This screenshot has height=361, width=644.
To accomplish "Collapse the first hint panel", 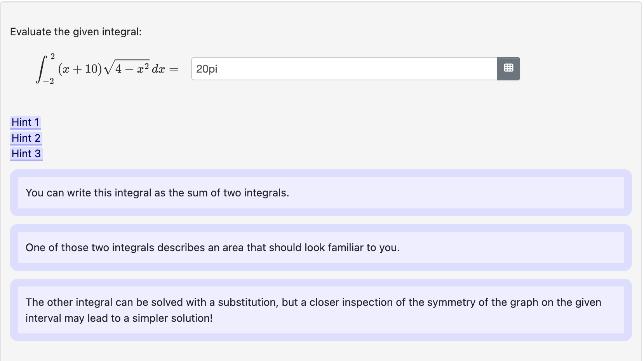I will point(25,122).
